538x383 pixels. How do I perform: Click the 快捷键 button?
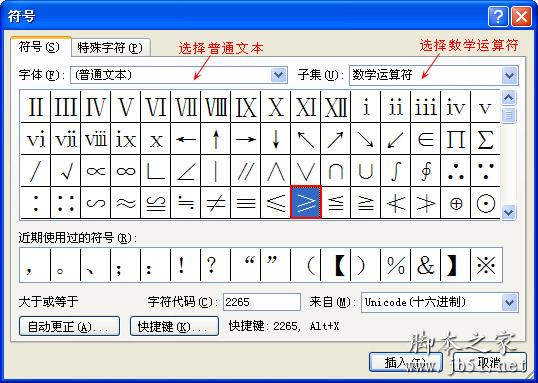tap(174, 326)
